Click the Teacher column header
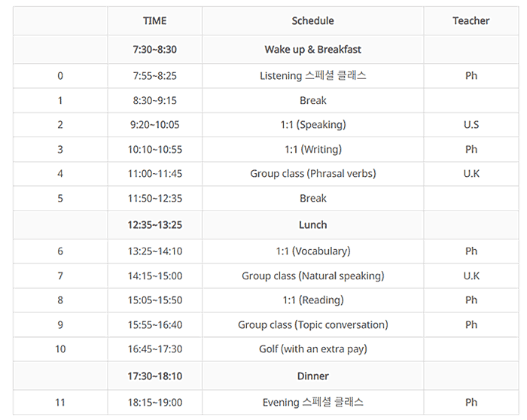 tap(471, 21)
